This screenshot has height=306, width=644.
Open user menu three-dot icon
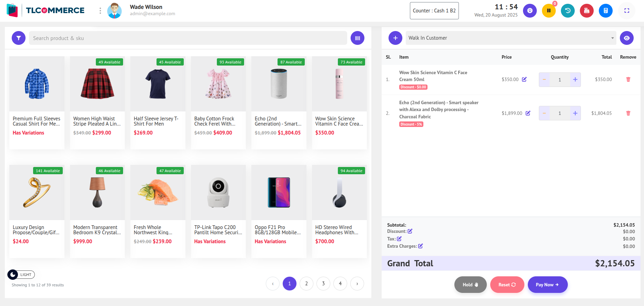coord(100,11)
